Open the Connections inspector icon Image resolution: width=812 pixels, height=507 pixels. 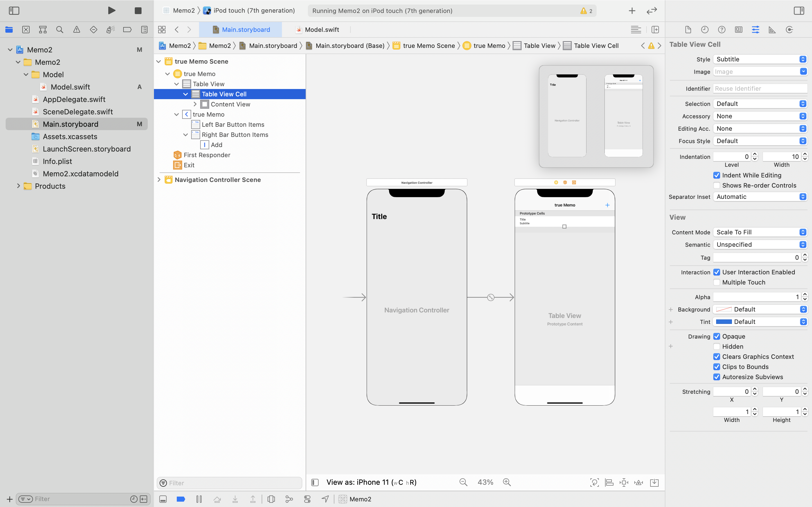789,30
